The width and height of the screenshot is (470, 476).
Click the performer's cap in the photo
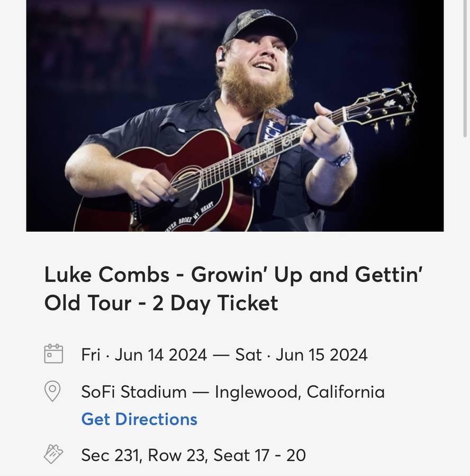[259, 26]
